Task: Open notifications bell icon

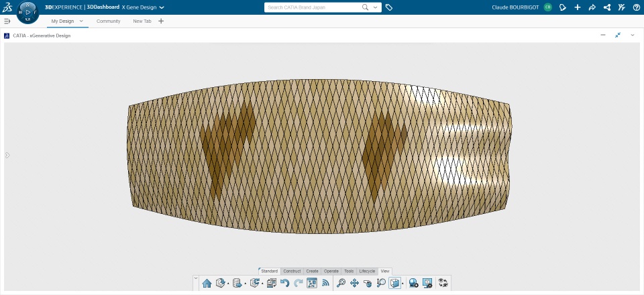Action: click(563, 7)
